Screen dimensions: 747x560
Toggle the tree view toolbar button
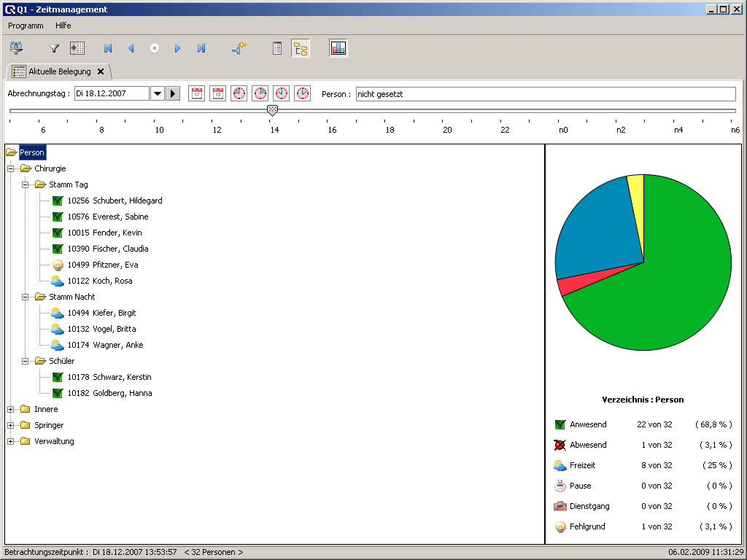pos(300,48)
